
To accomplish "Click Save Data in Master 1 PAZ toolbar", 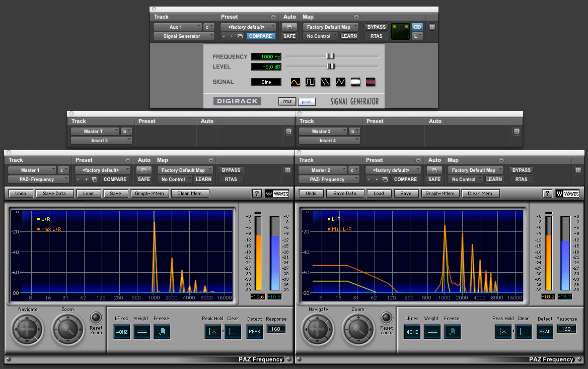I will [x=54, y=194].
